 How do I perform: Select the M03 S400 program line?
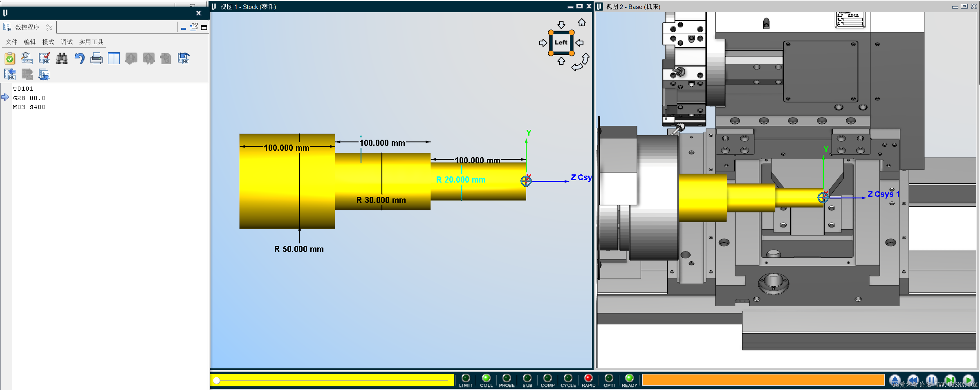tap(29, 107)
